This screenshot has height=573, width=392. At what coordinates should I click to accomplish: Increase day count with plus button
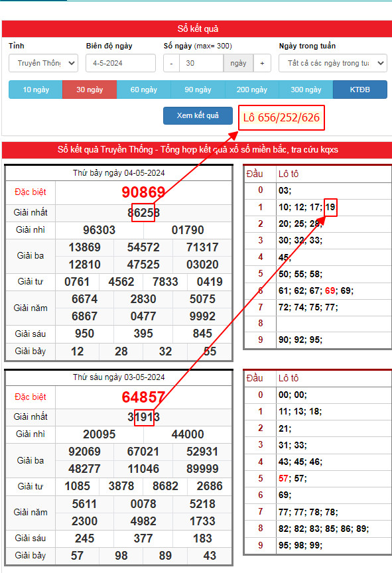[x=262, y=63]
